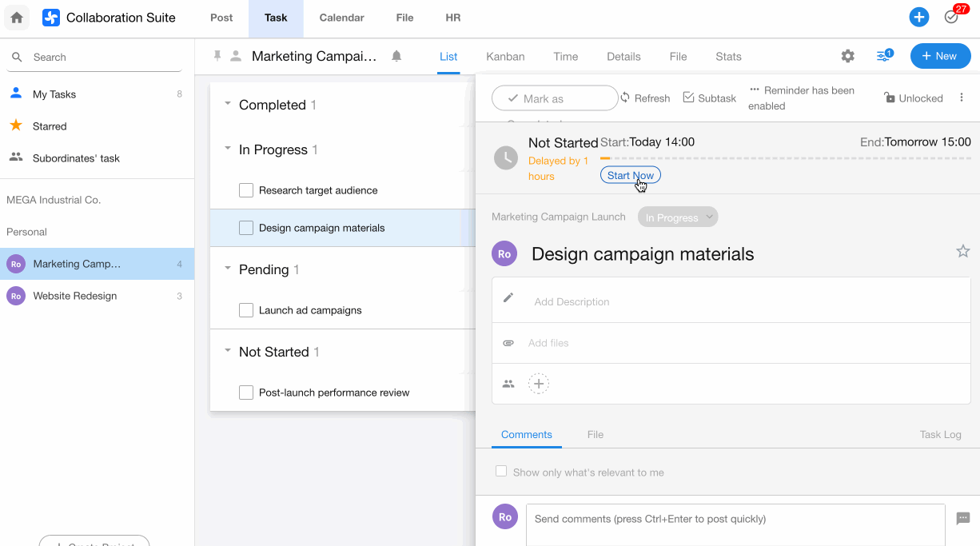Open the three-dot more options menu
The image size is (980, 546).
pos(961,98)
